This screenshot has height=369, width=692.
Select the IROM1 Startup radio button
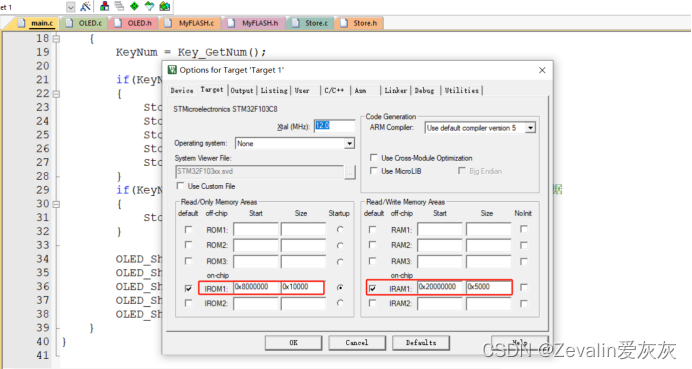pyautogui.click(x=340, y=287)
